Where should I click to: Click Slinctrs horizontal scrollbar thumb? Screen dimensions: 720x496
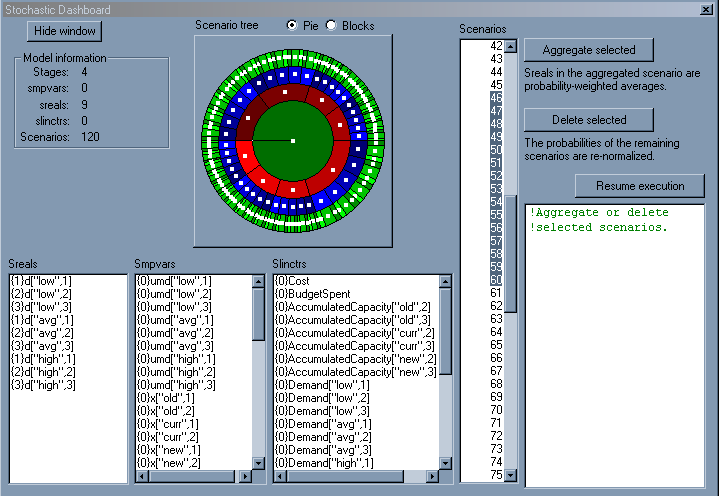345,476
